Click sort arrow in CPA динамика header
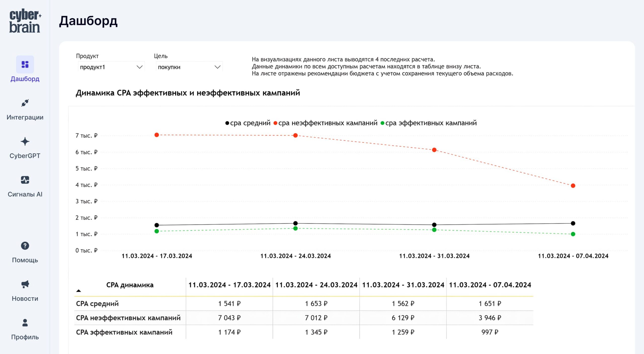The image size is (644, 354). (78, 291)
